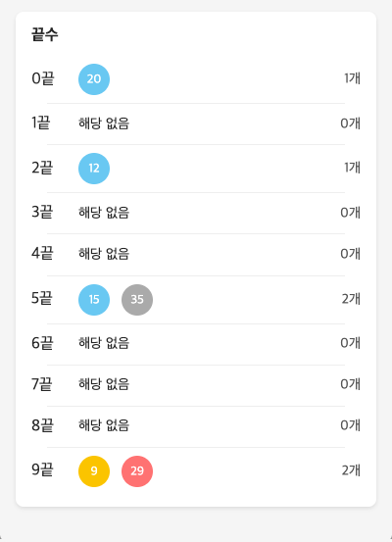Click the 0개 count in 4끝 row
Viewport: 392px width, 542px height.
click(x=351, y=254)
